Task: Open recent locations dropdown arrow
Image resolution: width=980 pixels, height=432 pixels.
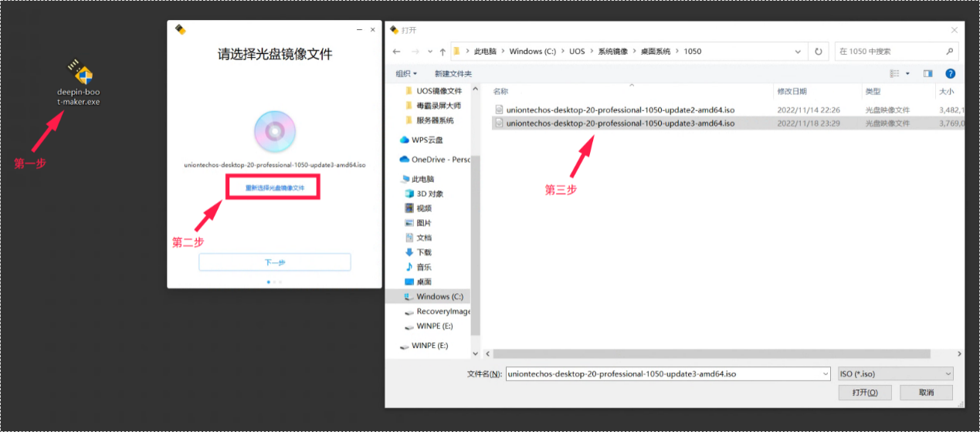Action: click(430, 52)
